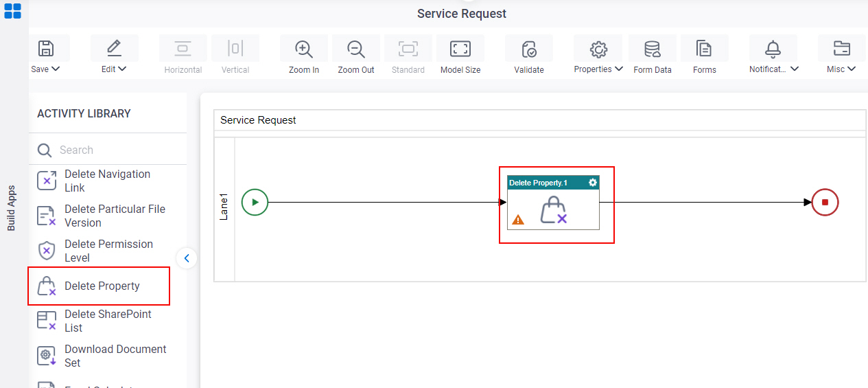Click the Properties gear icon

click(x=598, y=49)
